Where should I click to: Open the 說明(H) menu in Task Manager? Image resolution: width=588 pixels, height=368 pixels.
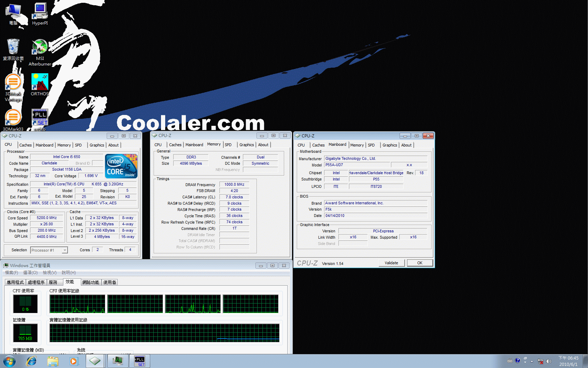[x=69, y=273]
